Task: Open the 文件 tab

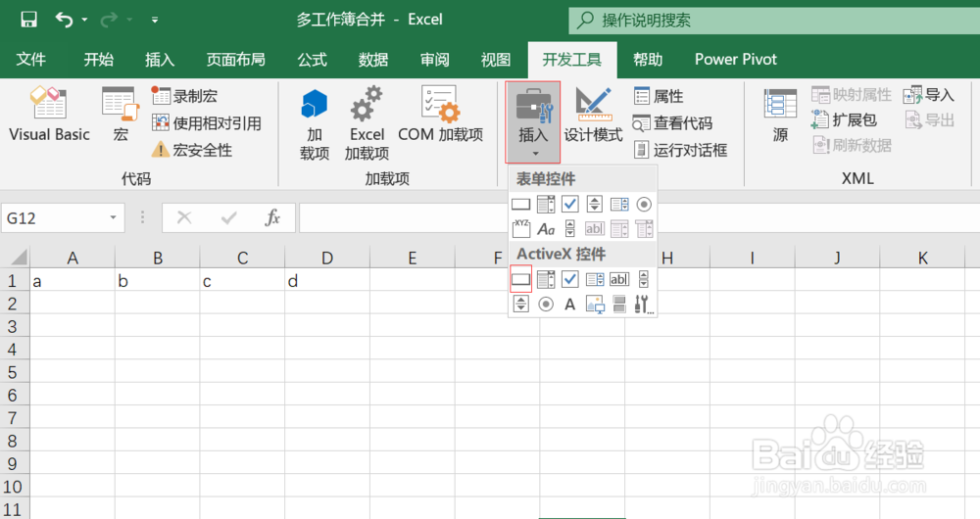Action: point(30,60)
